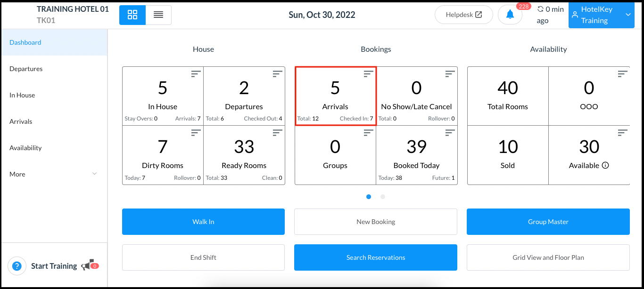Select the list view layout icon
The image size is (644, 289).
[158, 15]
